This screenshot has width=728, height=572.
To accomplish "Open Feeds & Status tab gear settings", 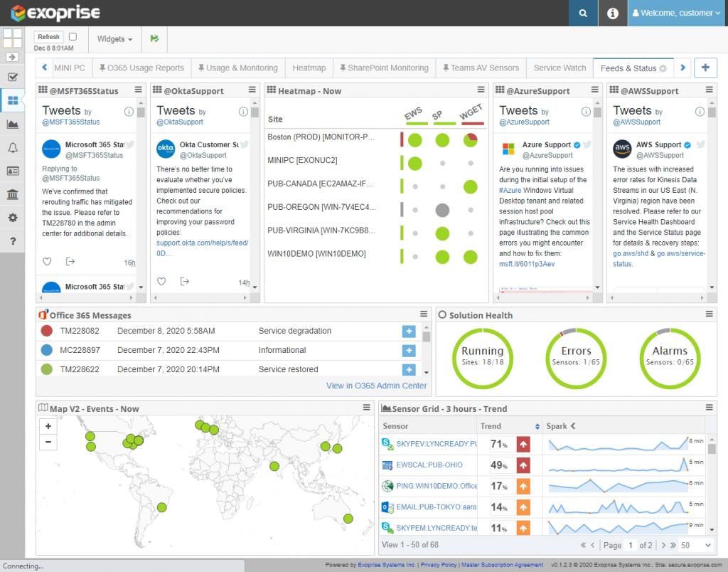I will click(x=663, y=68).
